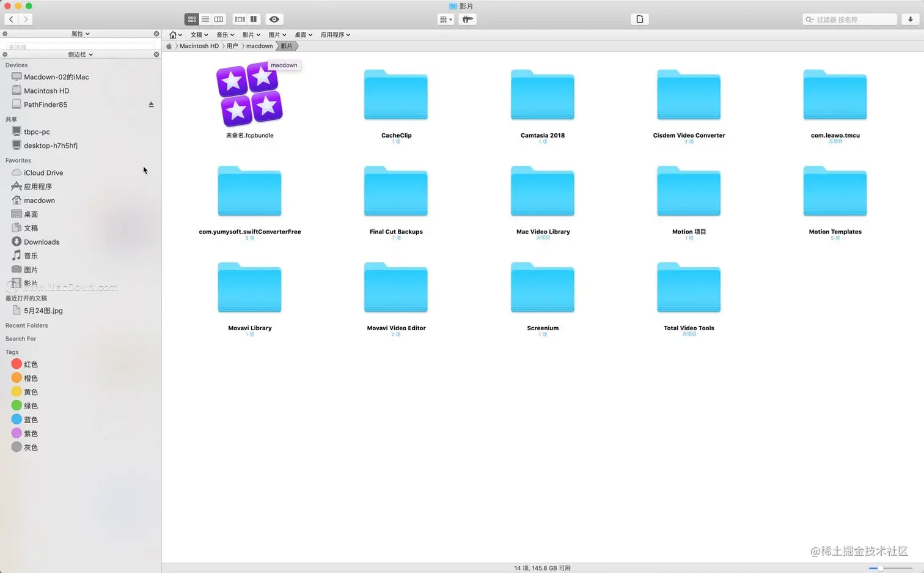
Task: Open iCloud Drive in Favorites
Action: point(43,173)
